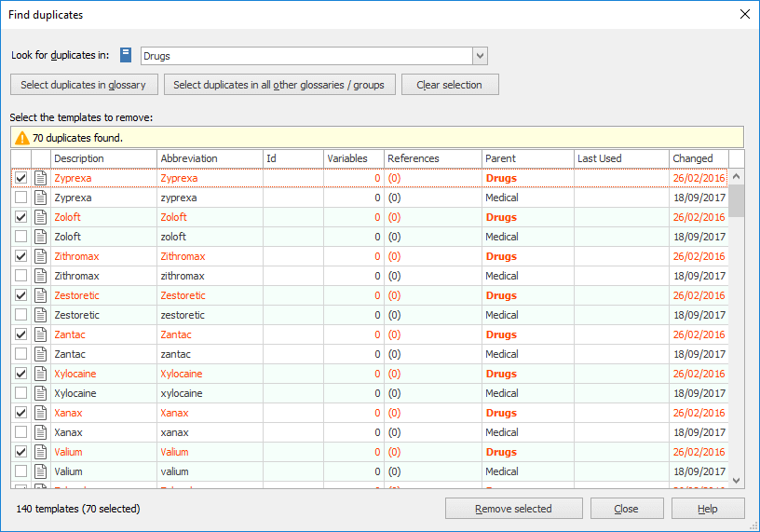760x532 pixels.
Task: Click the Uncheck Xanax Drugs template checkbox
Action: pos(20,413)
